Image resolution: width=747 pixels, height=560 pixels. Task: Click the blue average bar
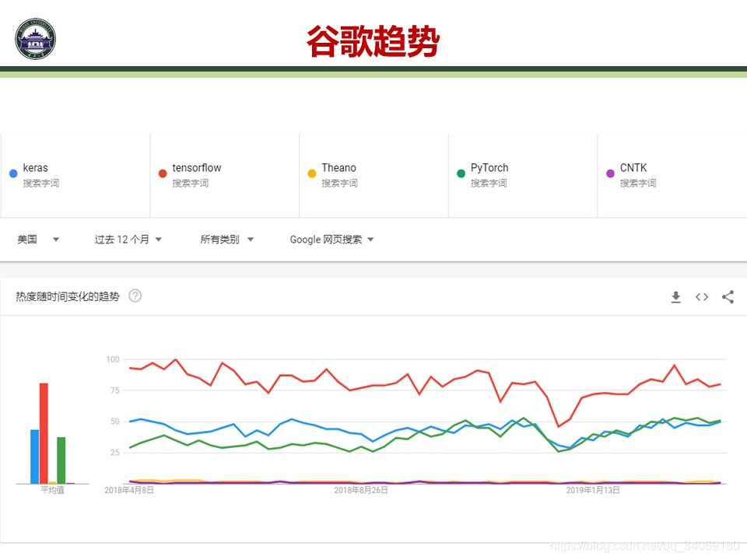(35, 457)
